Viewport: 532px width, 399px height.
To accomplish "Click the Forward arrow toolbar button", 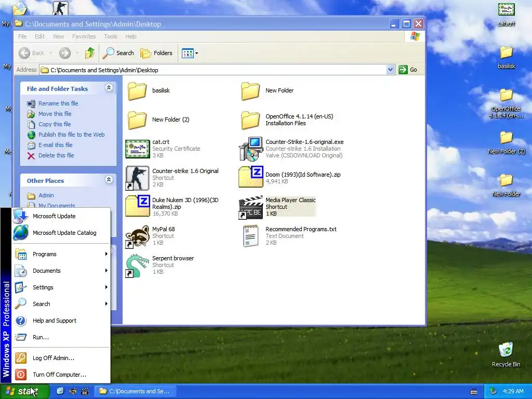I will (65, 53).
